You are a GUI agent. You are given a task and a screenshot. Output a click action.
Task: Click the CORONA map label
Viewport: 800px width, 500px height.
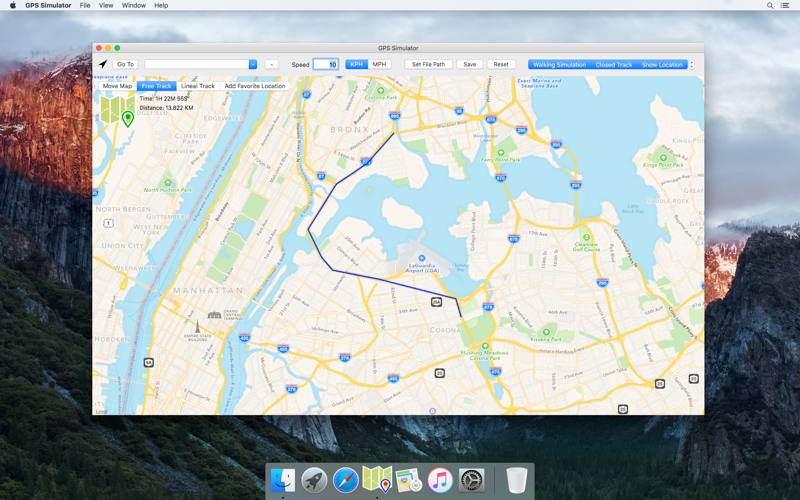(445, 330)
